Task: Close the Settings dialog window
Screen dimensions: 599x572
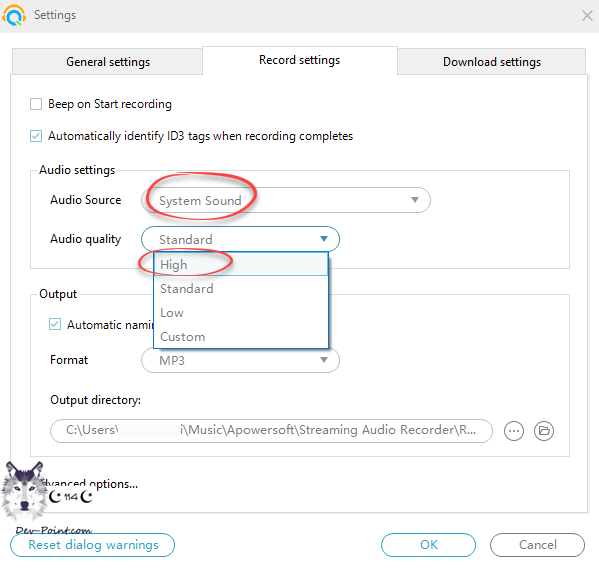Action: (587, 16)
